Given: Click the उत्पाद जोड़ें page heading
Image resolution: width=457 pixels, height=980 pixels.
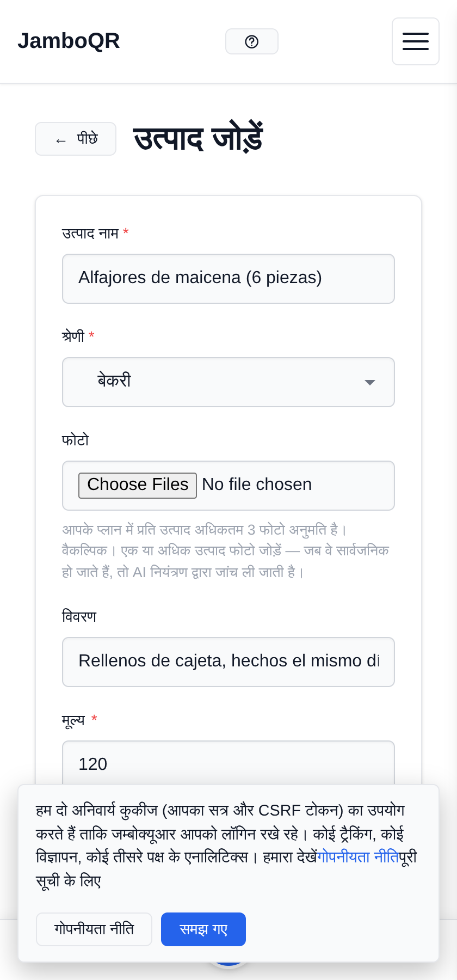Looking at the screenshot, I should (198, 139).
